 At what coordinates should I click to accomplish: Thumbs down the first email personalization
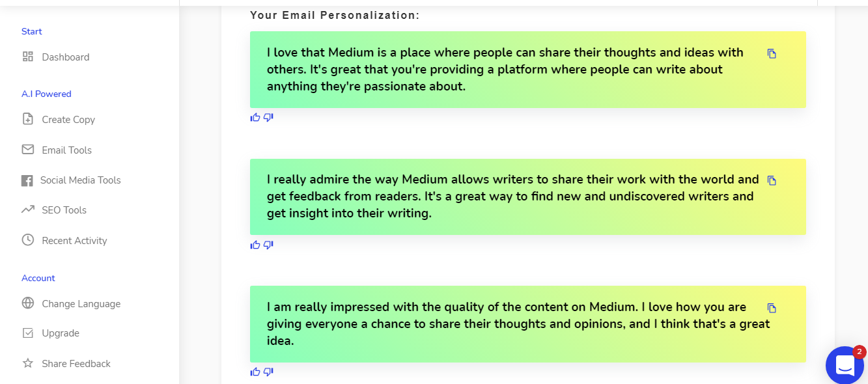[268, 118]
